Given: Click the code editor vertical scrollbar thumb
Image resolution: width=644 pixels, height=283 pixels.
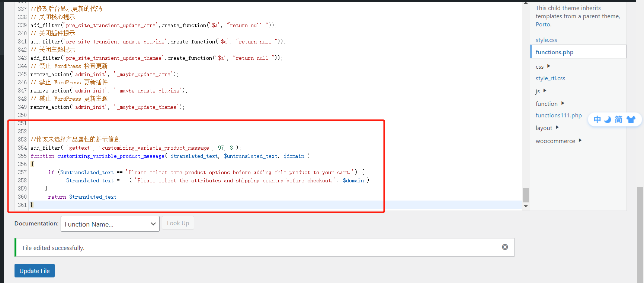Looking at the screenshot, I should tap(526, 195).
